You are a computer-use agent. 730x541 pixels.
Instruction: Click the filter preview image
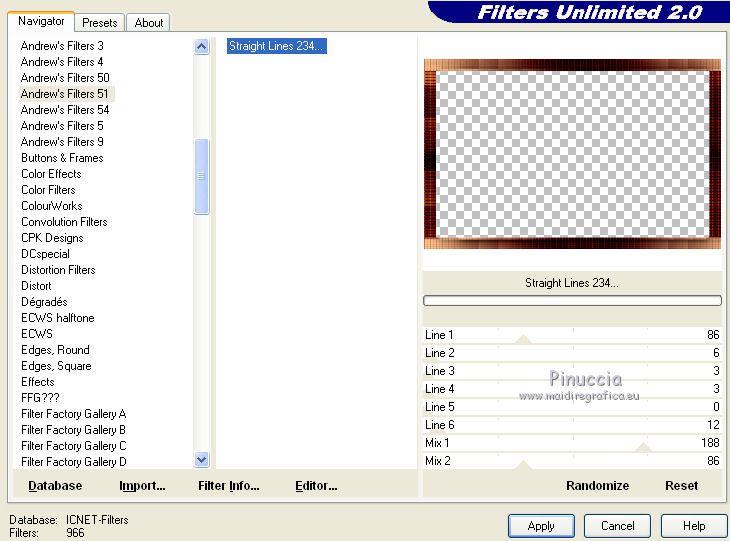pyautogui.click(x=572, y=154)
